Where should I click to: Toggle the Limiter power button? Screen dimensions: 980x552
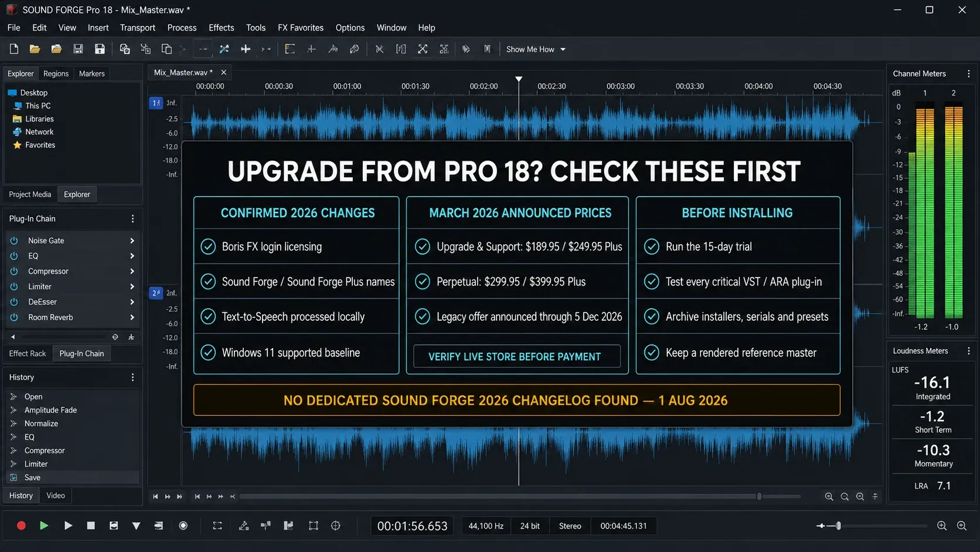14,286
